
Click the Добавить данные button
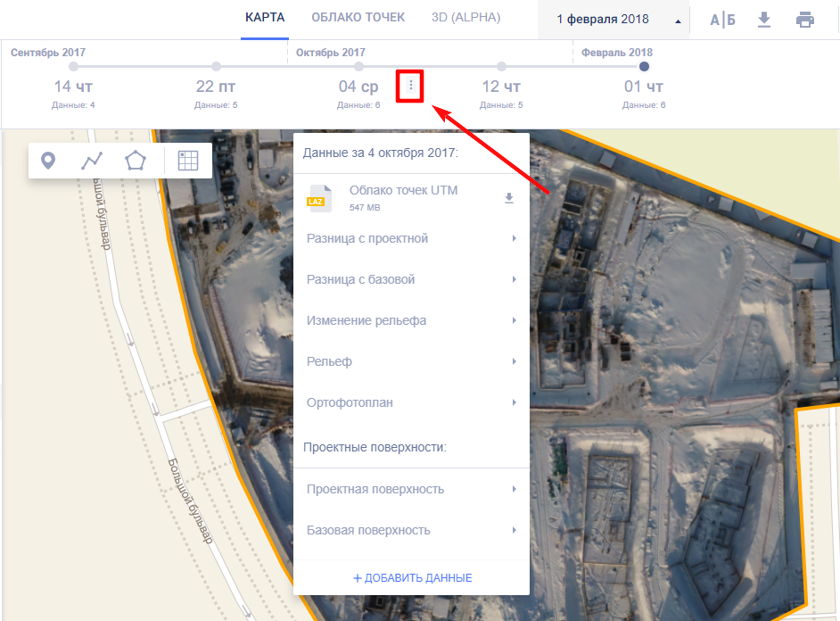tap(412, 577)
